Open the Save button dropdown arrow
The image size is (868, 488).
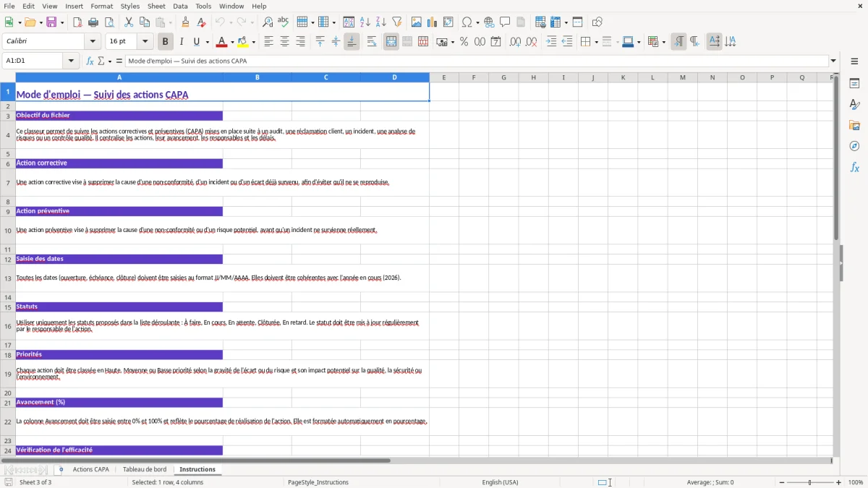(x=61, y=22)
